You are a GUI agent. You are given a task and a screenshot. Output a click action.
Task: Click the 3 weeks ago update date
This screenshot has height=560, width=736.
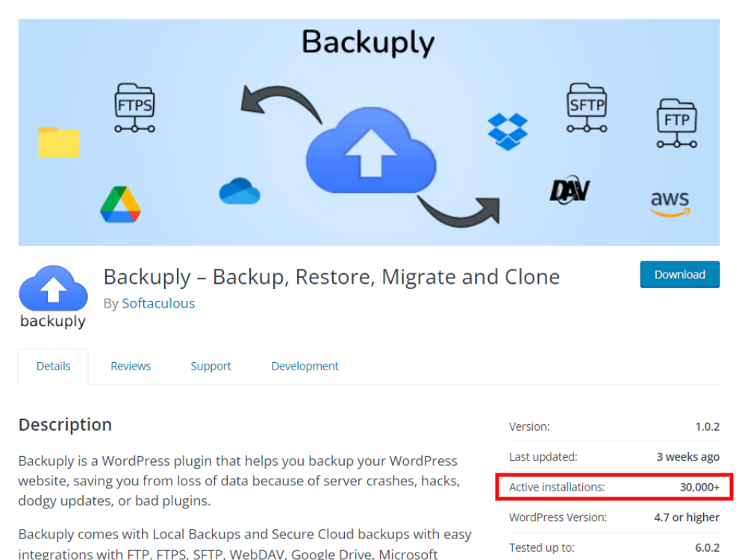(687, 456)
